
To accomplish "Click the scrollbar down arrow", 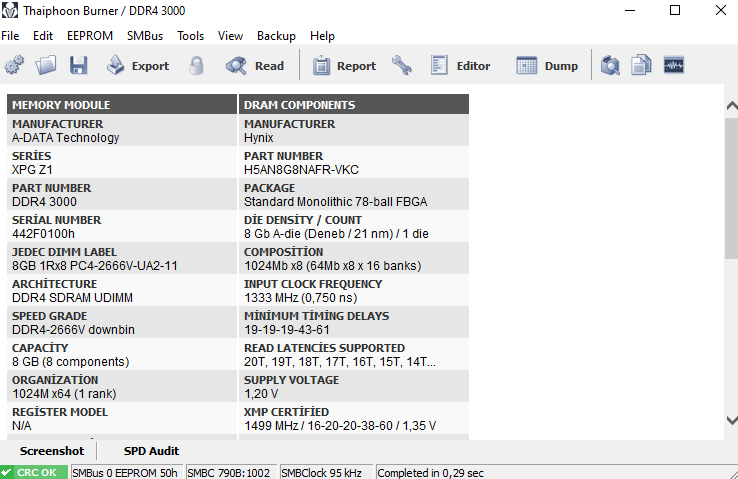I will 730,421.
